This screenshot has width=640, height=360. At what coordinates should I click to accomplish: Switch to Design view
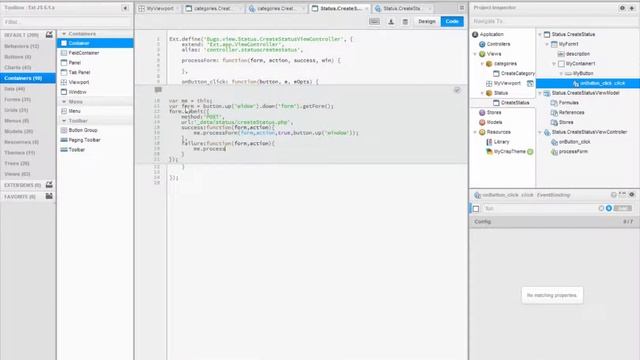(427, 21)
